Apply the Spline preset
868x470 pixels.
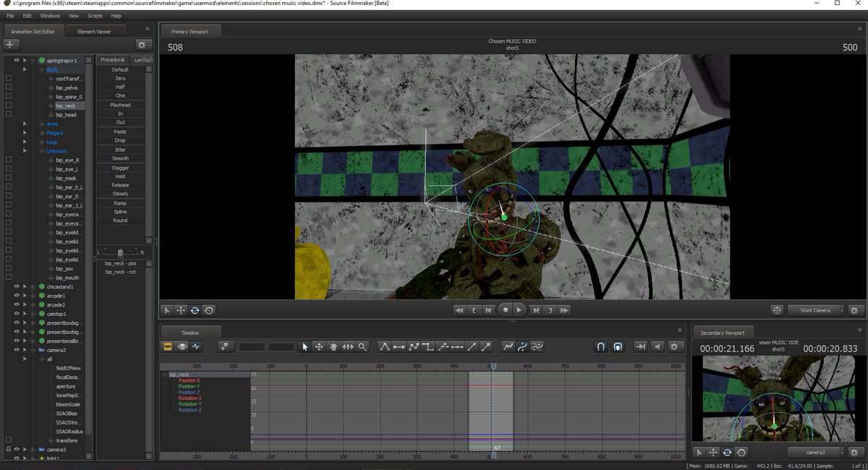(x=120, y=212)
